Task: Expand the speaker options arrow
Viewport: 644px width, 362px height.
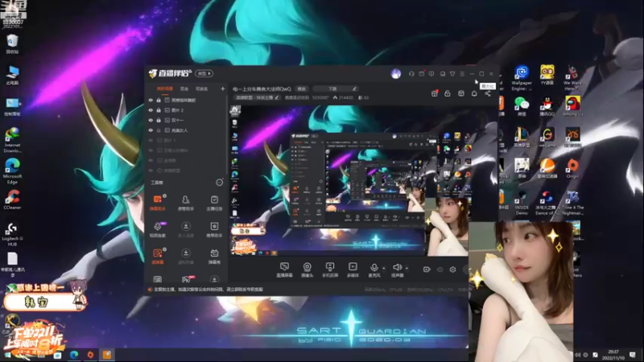Action: tap(407, 269)
